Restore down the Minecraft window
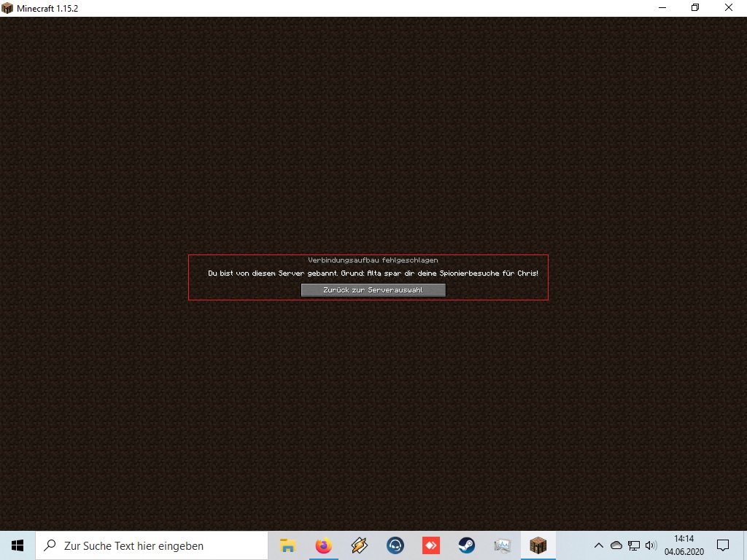747x560 pixels. coord(695,8)
